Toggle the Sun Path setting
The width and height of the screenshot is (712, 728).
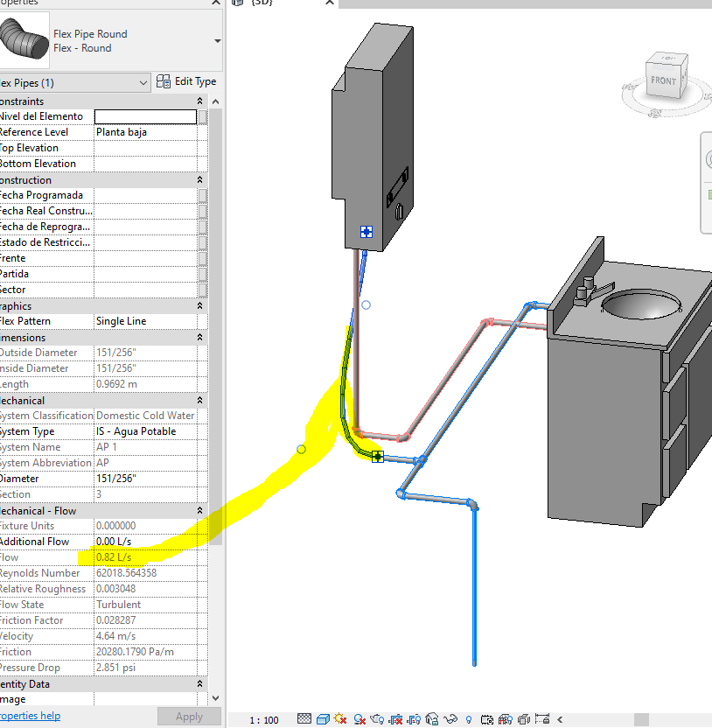(x=340, y=717)
